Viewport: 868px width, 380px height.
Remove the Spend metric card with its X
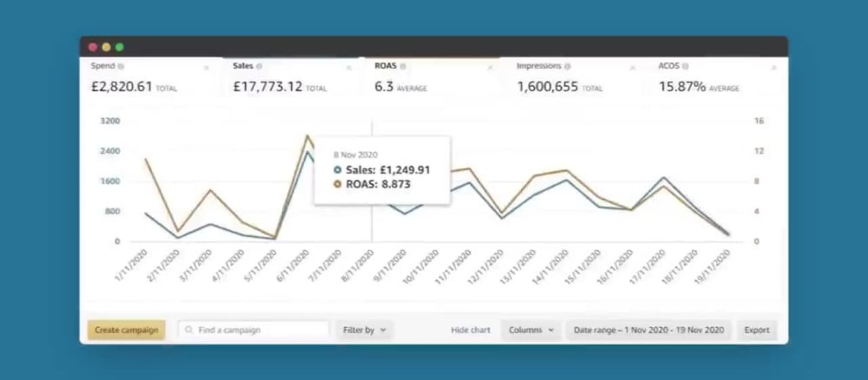(x=207, y=68)
